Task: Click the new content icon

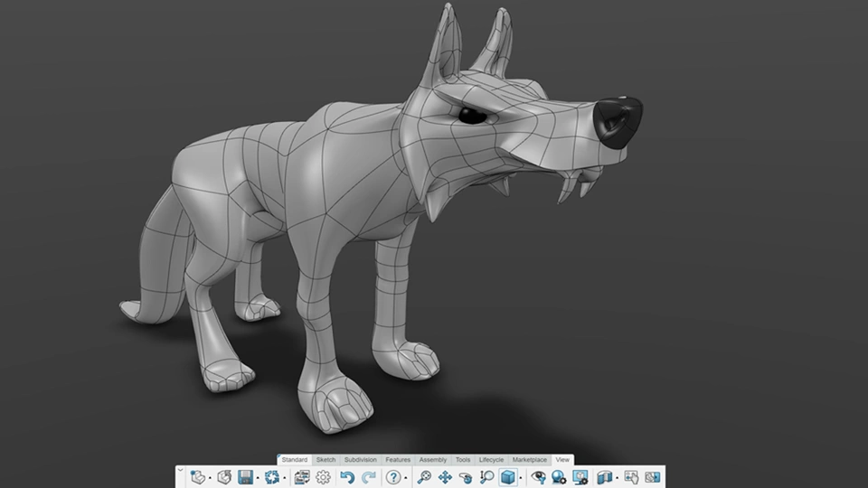Action: [x=198, y=477]
